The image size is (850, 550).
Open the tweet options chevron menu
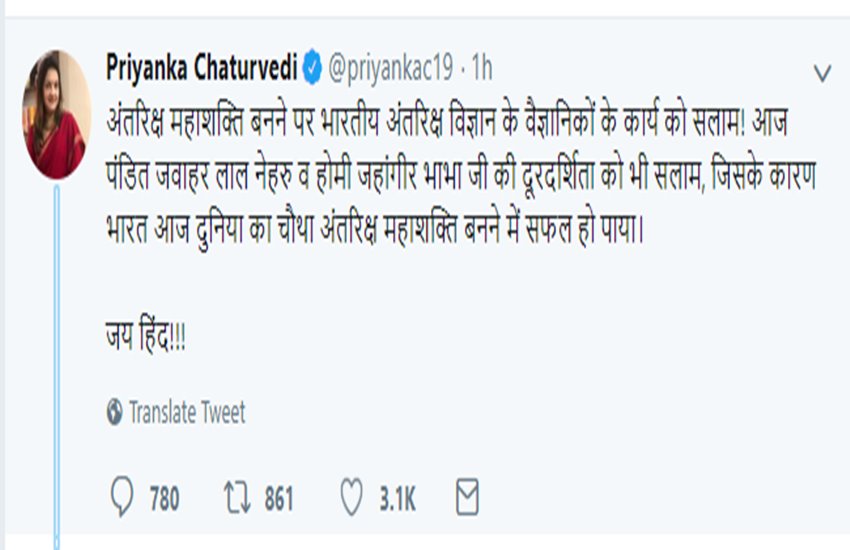[822, 73]
